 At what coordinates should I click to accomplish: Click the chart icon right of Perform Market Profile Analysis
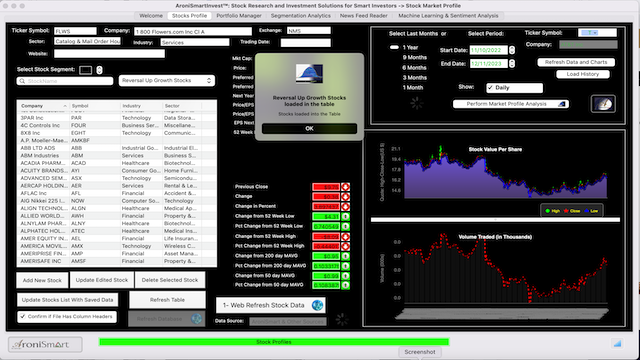pyautogui.click(x=603, y=104)
